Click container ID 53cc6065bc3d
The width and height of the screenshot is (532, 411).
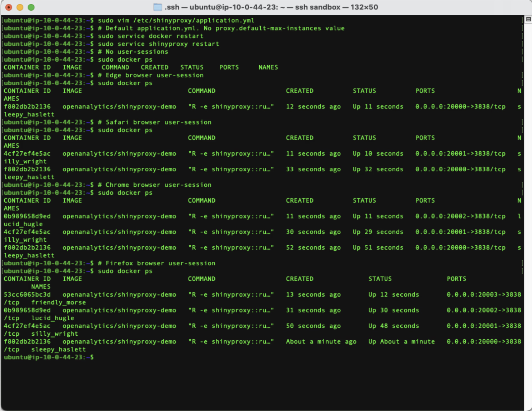(x=27, y=295)
